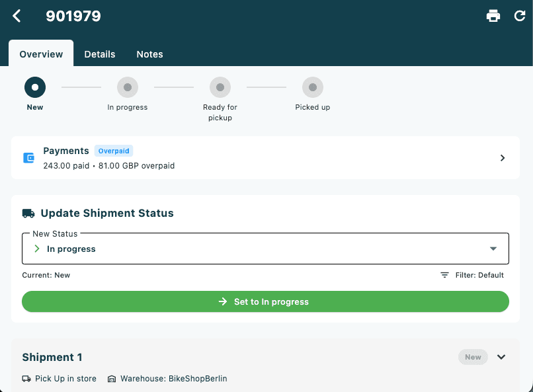Open the New Status combo box field
Screen dimensions: 533x392
tap(265, 249)
